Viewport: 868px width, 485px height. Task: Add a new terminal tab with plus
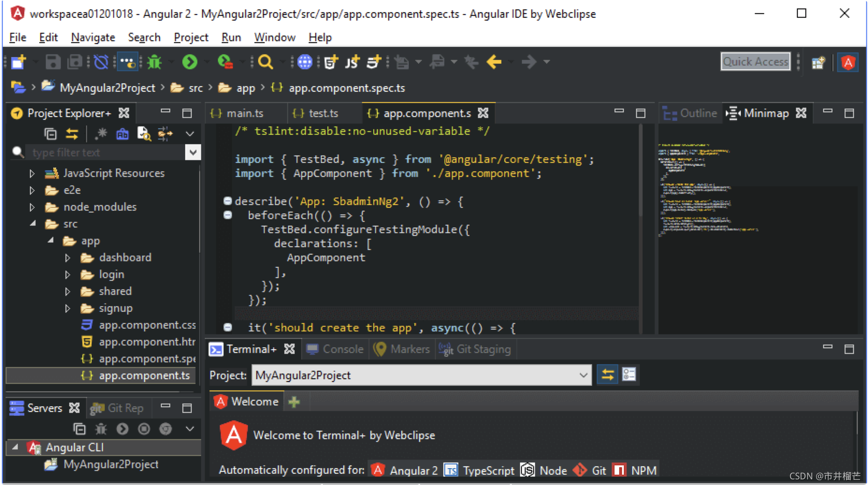[x=294, y=402]
